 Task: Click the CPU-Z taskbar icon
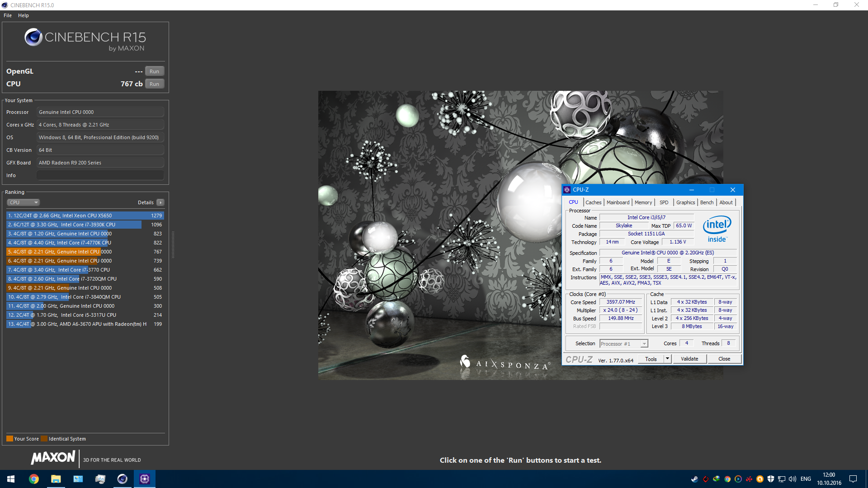145,479
